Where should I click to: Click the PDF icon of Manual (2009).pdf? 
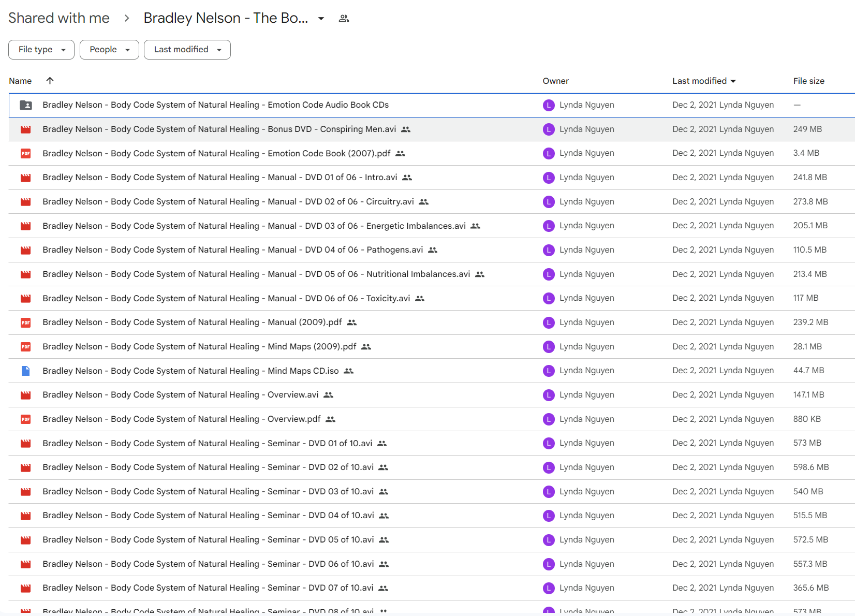pos(25,322)
